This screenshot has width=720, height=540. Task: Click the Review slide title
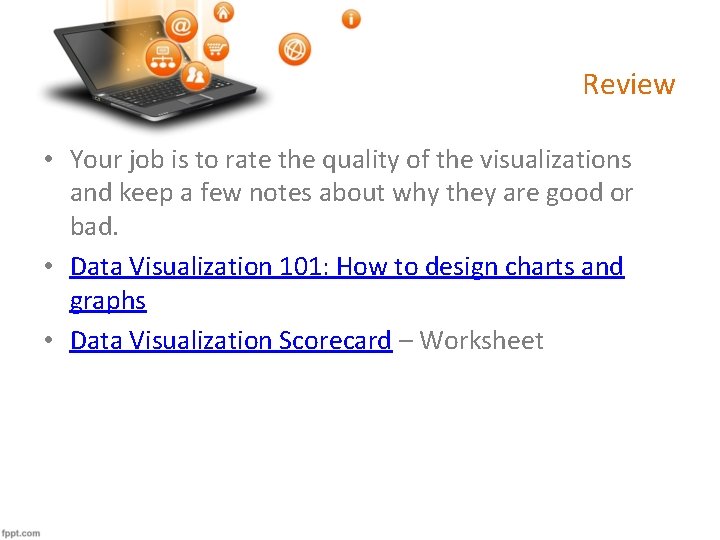tap(629, 84)
